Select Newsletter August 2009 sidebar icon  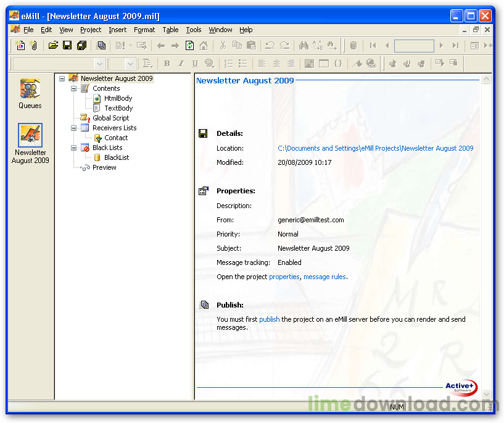pyautogui.click(x=30, y=143)
